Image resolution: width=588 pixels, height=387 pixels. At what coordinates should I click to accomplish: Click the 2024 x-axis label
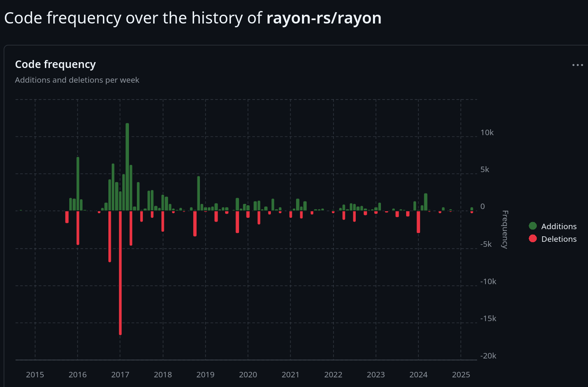coord(418,374)
